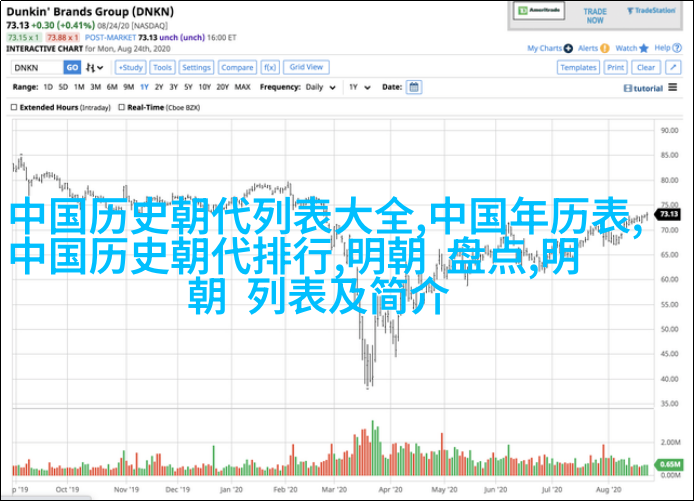The width and height of the screenshot is (695, 502).
Task: Open chart Settings
Action: (x=196, y=68)
